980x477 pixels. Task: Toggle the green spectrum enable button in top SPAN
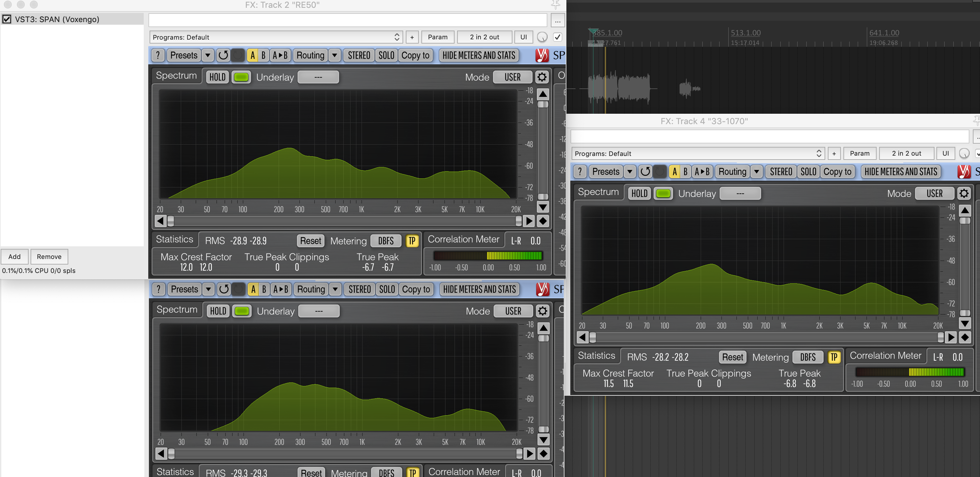pos(241,77)
